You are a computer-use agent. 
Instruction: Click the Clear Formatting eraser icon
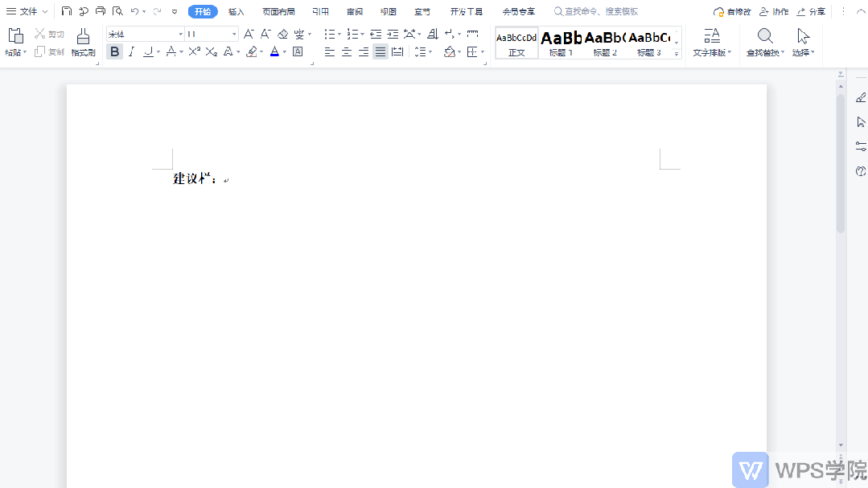[x=283, y=35]
